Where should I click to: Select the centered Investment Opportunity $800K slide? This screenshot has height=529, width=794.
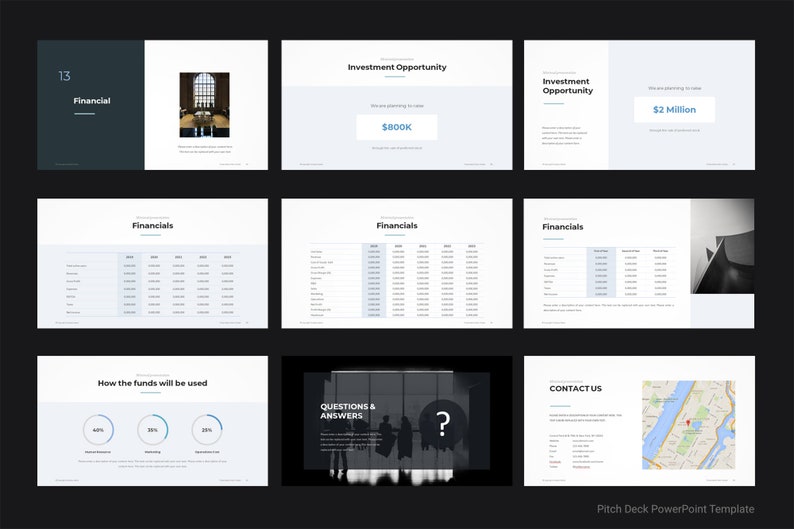(396, 105)
